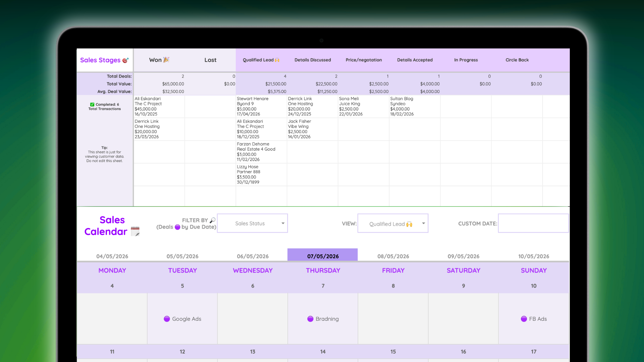Click the Sultan Blog Syndeo deal

[x=415, y=107]
